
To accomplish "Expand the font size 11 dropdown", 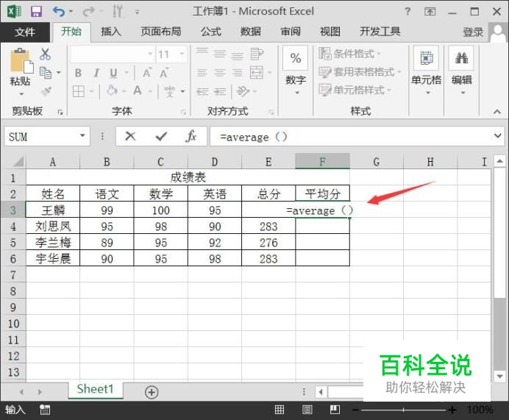I will (x=182, y=54).
